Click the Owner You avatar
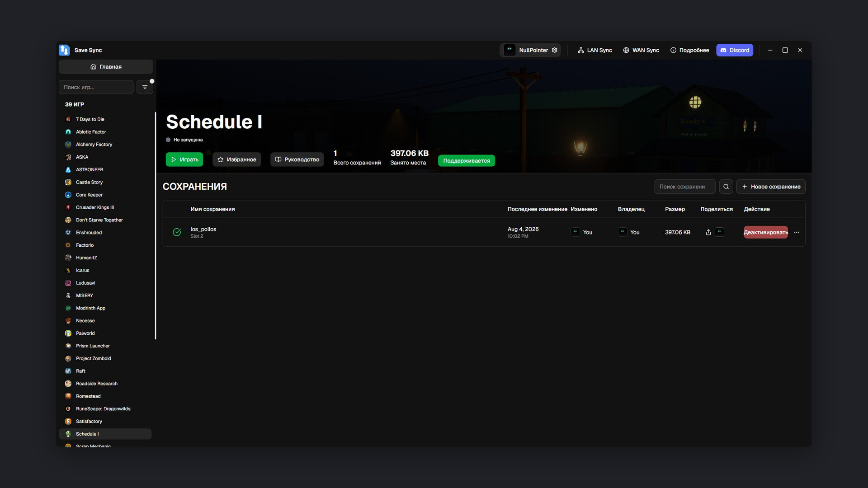 point(623,232)
